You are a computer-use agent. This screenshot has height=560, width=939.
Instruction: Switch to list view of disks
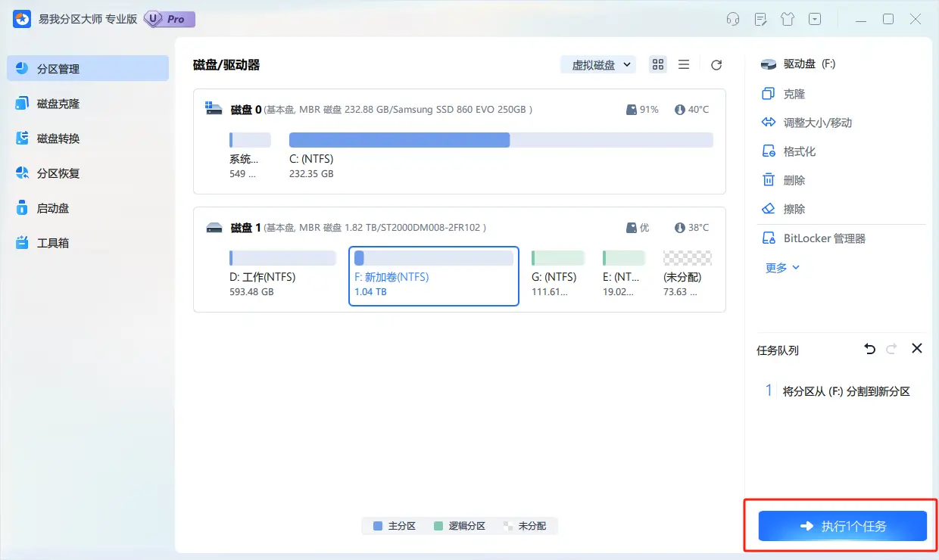click(684, 64)
